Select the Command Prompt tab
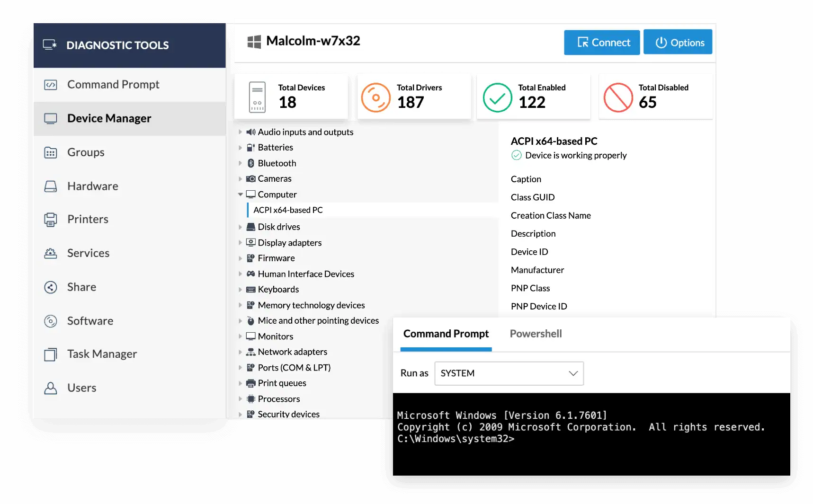This screenshot has height=504, width=813. coord(446,334)
